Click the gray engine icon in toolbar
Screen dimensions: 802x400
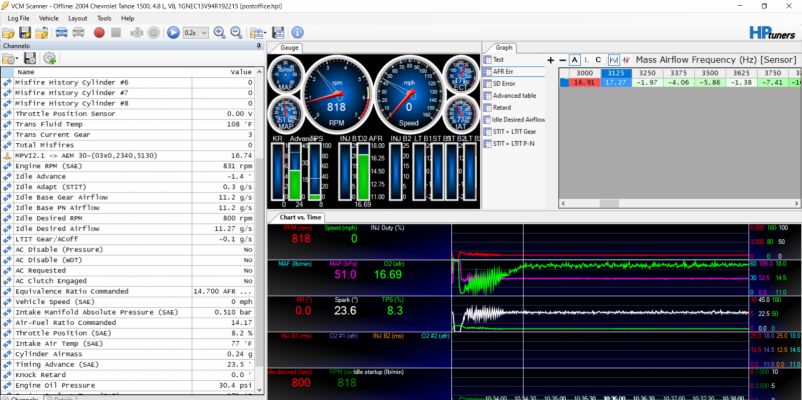click(x=137, y=33)
